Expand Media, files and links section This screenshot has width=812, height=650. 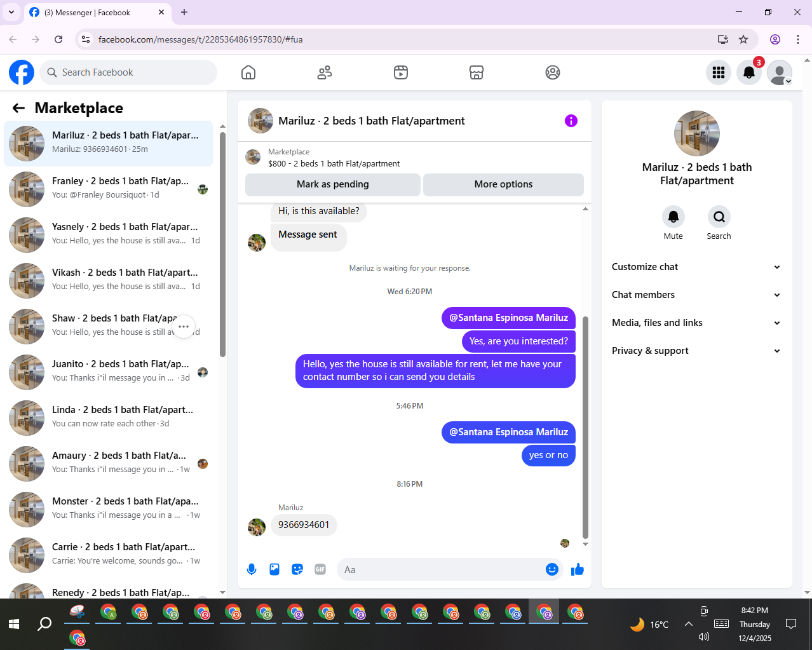pos(697,323)
